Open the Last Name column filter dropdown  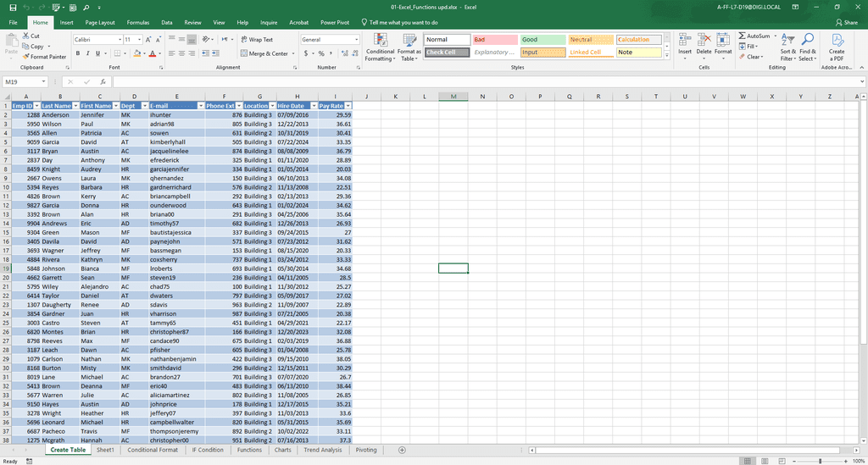coord(75,106)
